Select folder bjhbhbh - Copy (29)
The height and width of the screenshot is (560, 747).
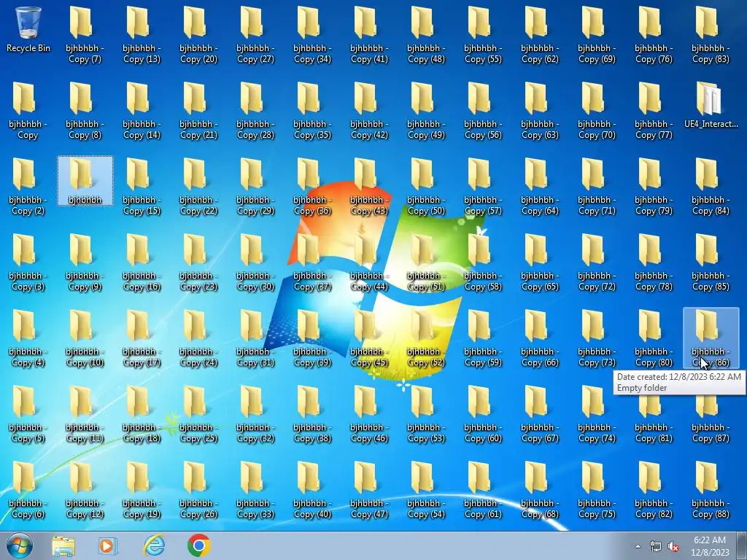pyautogui.click(x=255, y=186)
